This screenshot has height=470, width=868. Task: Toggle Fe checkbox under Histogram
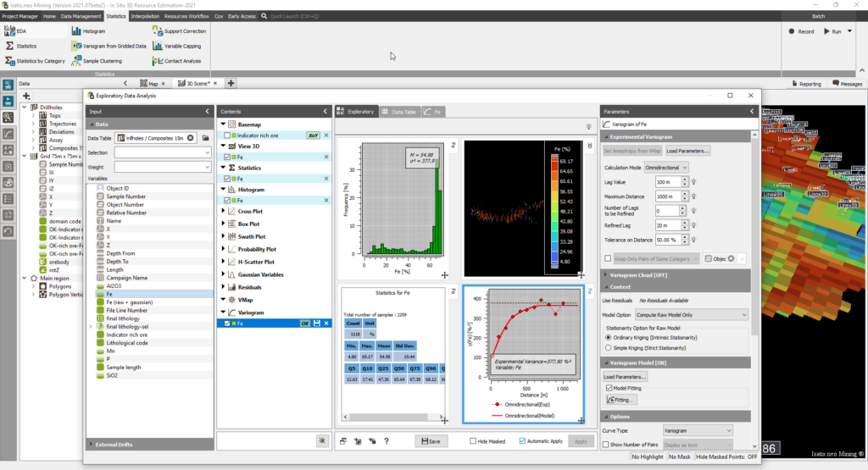227,200
